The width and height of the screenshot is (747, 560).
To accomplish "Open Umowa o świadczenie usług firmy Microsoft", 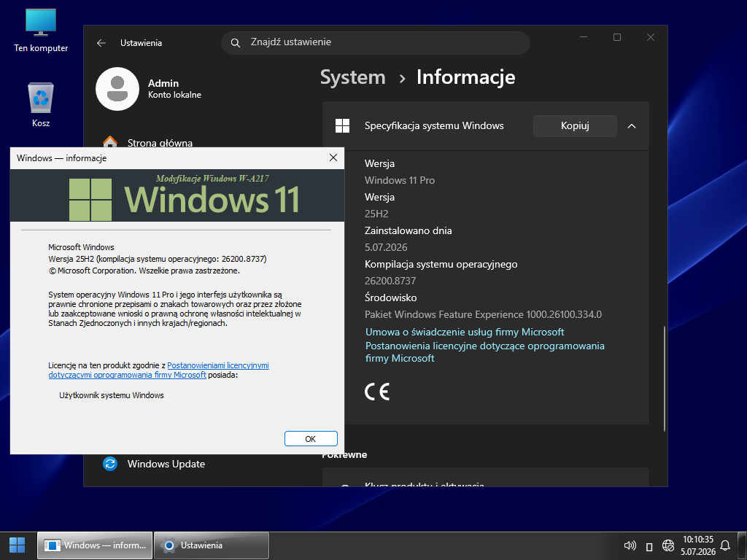I will [465, 332].
